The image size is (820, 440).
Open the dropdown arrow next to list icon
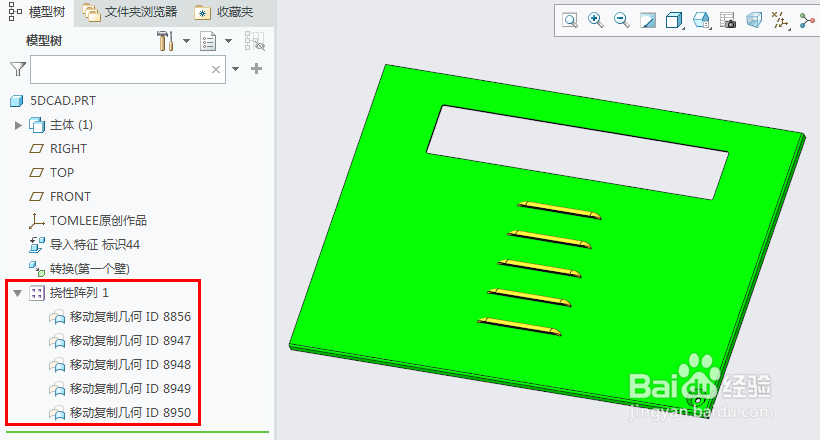229,41
